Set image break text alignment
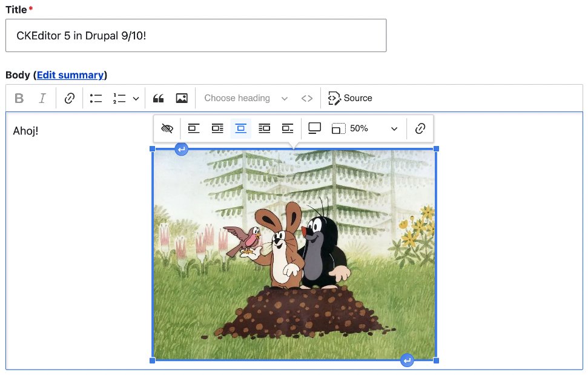This screenshot has height=375, width=588. click(x=194, y=128)
